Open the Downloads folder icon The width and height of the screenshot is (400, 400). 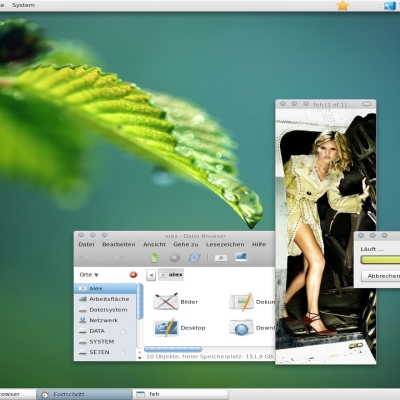241,327
